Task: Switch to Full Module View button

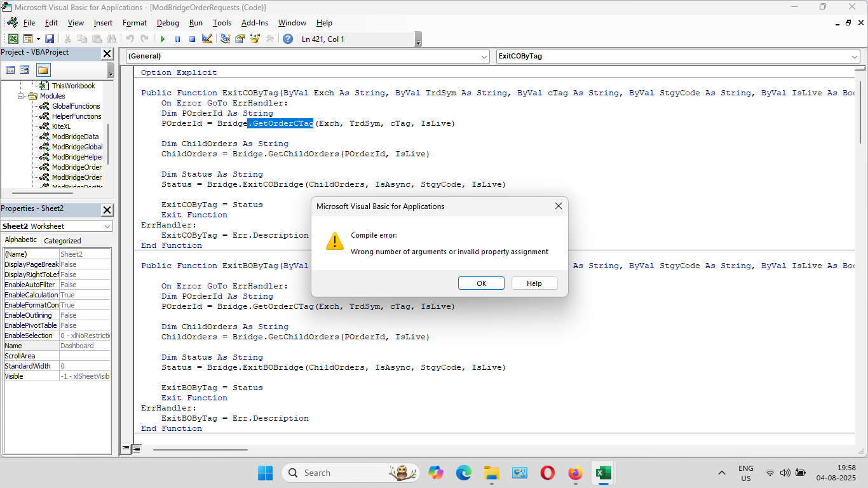Action: click(136, 449)
